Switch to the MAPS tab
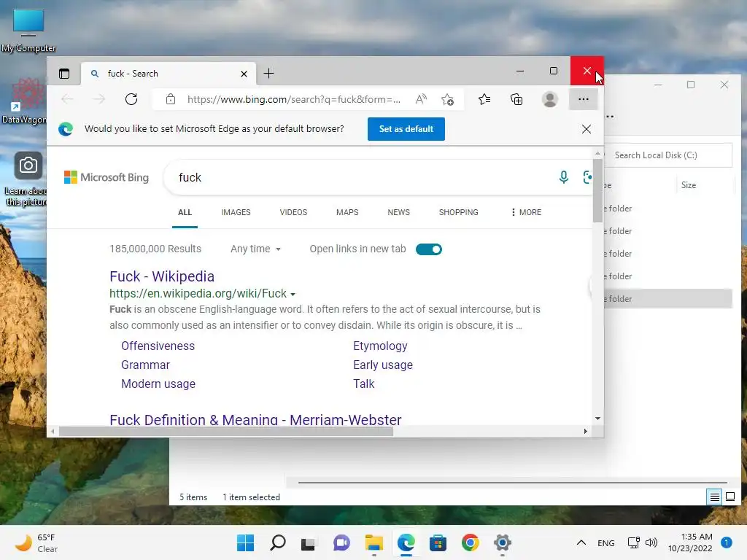 click(x=347, y=212)
